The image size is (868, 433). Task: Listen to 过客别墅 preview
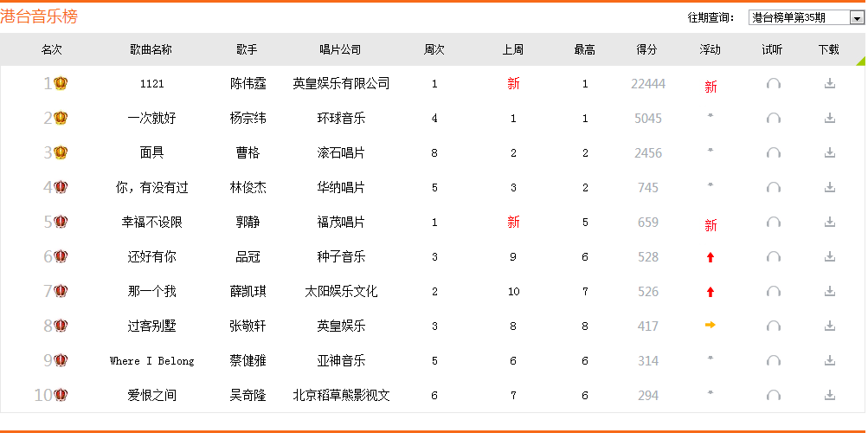[x=774, y=326]
